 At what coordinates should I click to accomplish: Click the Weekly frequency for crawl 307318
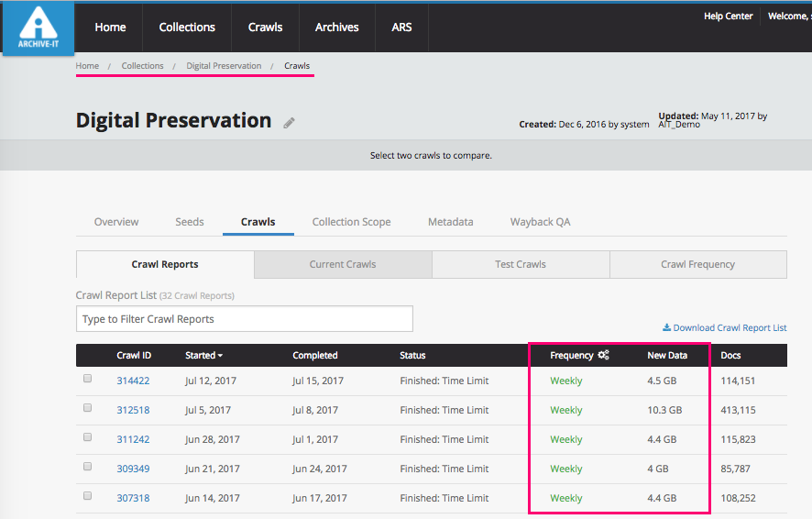pos(565,498)
